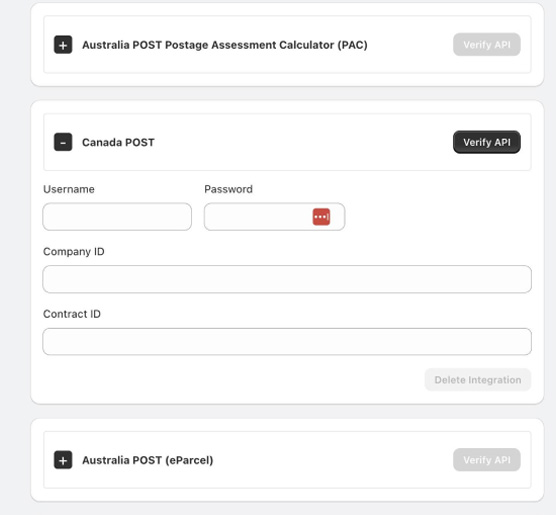This screenshot has width=556, height=515.
Task: Focus the Company ID input field
Action: (287, 279)
